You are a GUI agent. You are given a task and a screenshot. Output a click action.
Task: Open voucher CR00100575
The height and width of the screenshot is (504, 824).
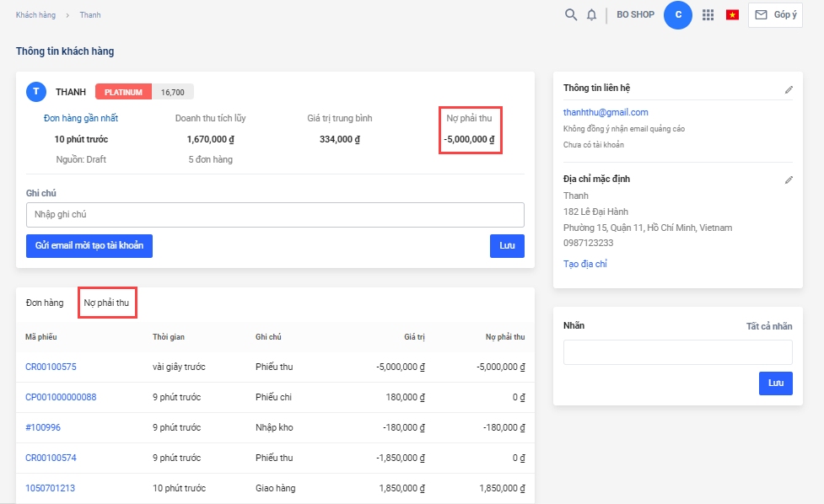[51, 367]
